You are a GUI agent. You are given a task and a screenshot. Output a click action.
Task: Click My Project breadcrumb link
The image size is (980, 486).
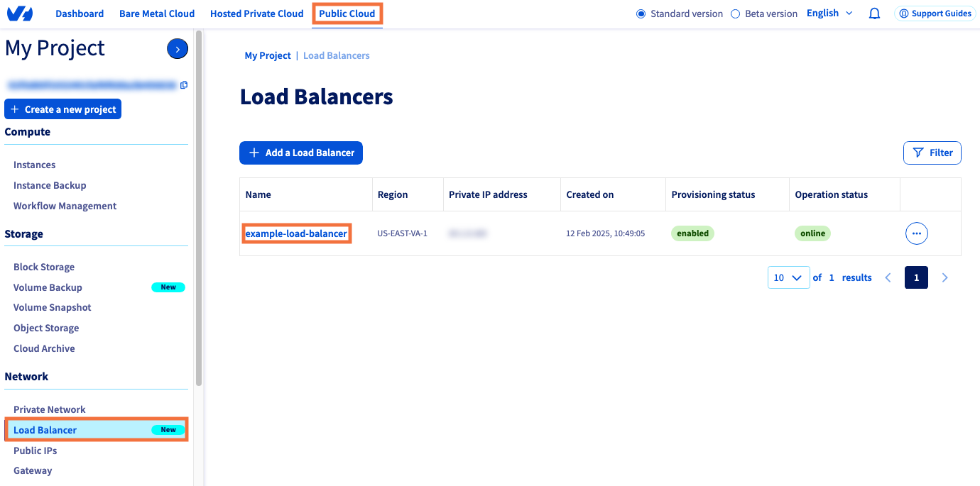(x=268, y=55)
